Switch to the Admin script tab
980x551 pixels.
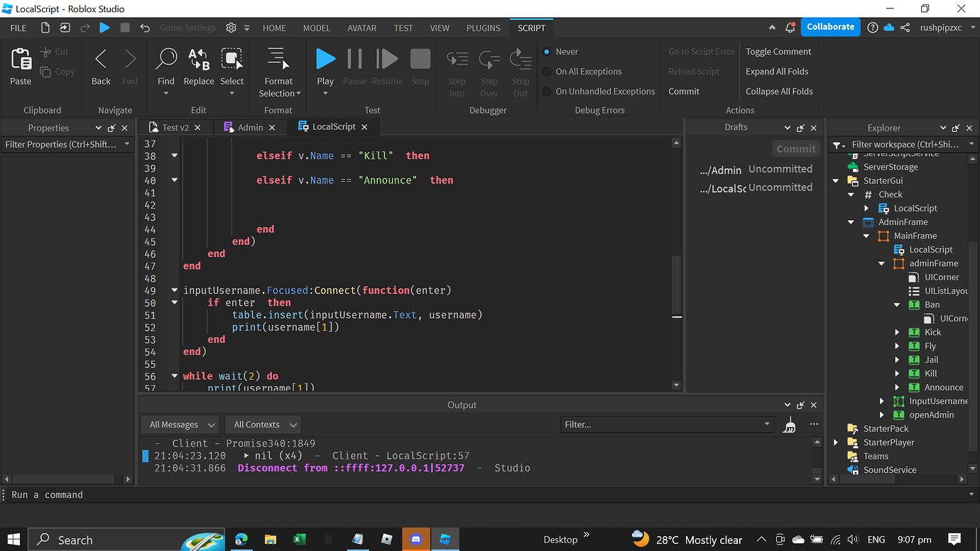click(250, 126)
